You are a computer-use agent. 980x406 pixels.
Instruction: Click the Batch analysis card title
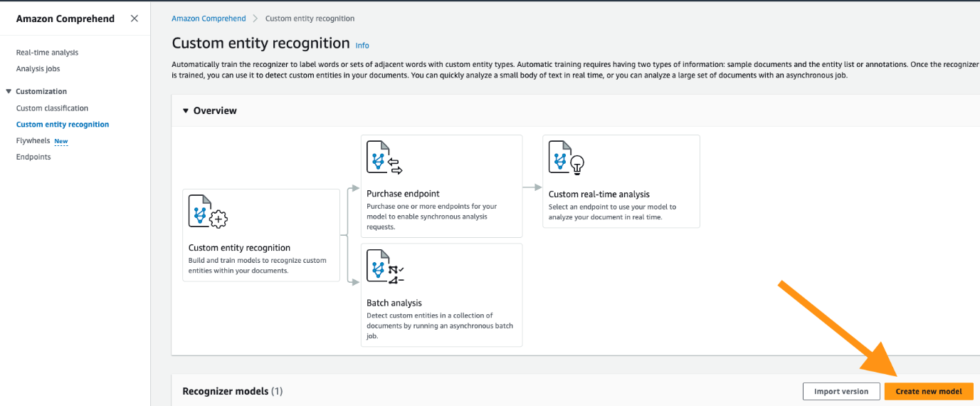394,303
